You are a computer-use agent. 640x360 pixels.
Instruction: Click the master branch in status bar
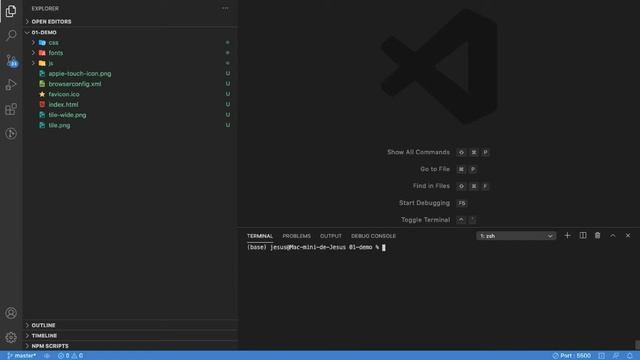coord(22,356)
